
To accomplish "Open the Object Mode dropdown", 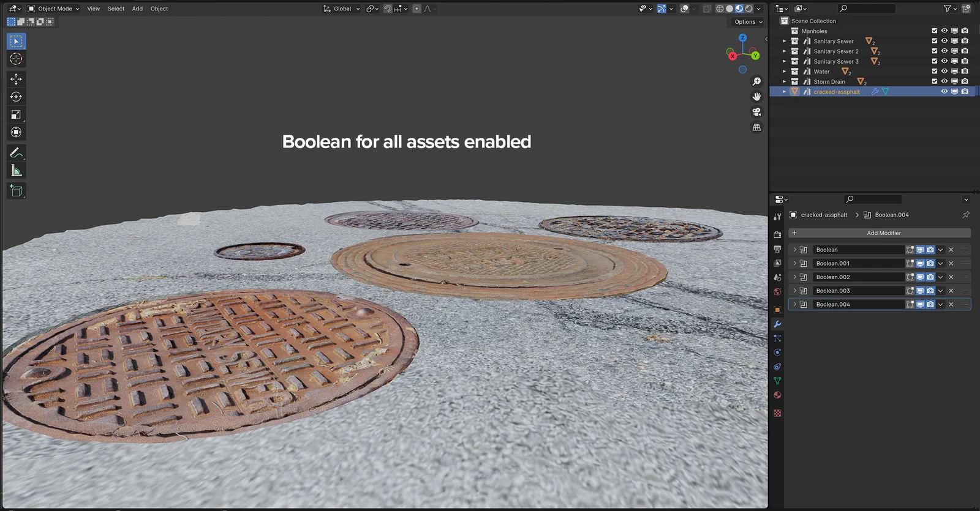I will (54, 9).
